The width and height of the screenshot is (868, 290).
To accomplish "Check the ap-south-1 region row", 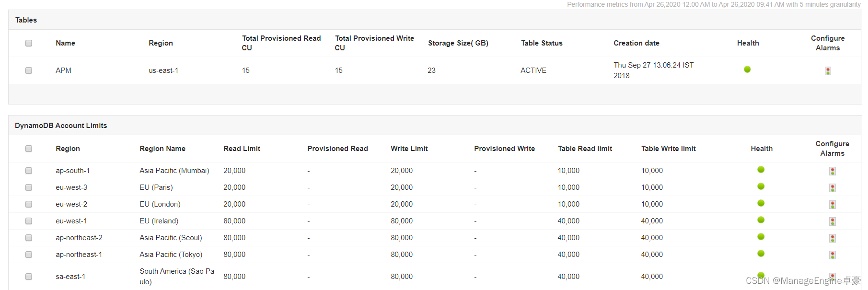I will [x=29, y=171].
